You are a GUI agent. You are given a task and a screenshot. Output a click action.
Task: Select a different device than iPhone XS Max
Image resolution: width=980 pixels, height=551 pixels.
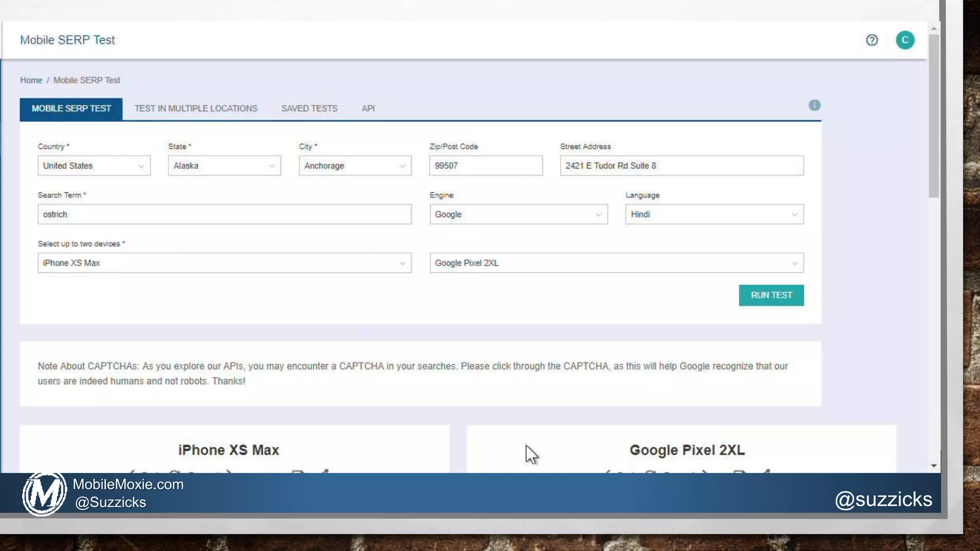click(224, 263)
